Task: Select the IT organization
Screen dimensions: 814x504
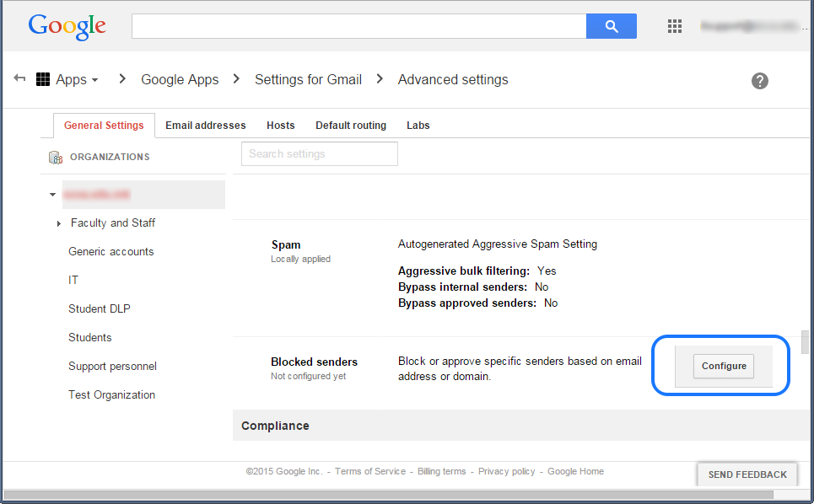Action: tap(73, 280)
